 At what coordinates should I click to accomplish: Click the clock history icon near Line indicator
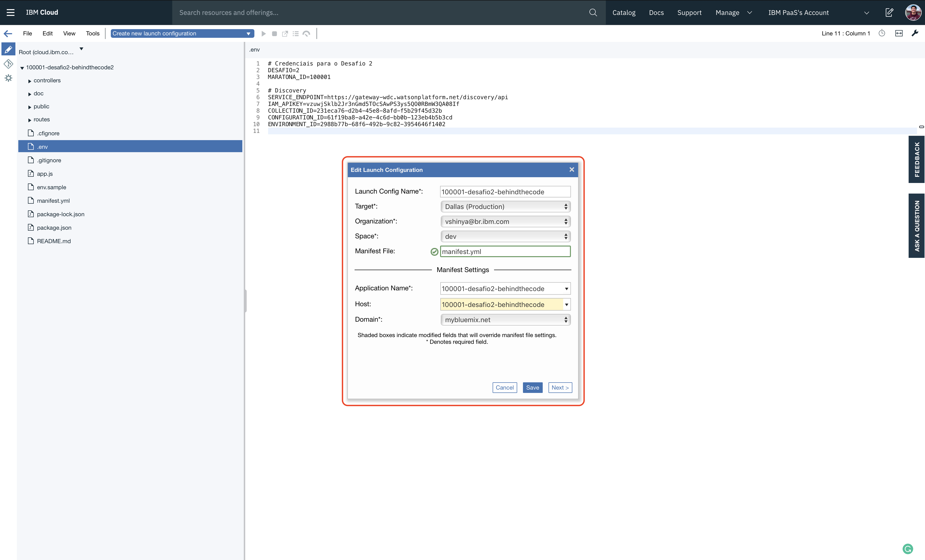coord(882,33)
